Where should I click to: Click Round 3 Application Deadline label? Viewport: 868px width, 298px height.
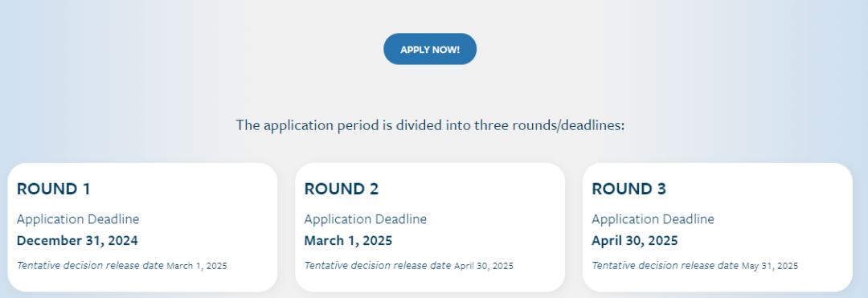653,219
